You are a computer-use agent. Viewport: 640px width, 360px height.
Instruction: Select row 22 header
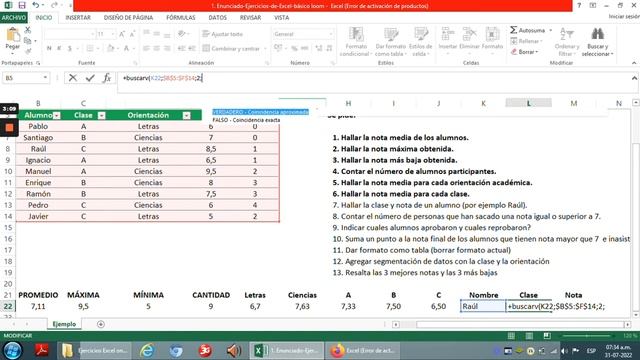pyautogui.click(x=8, y=307)
